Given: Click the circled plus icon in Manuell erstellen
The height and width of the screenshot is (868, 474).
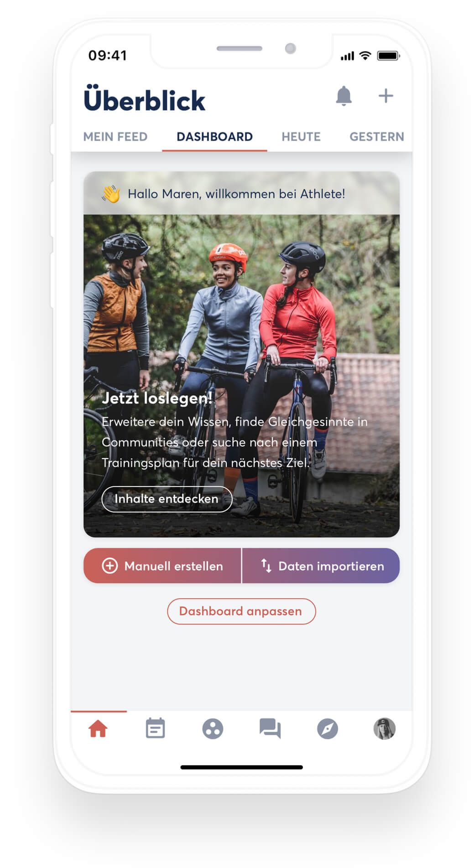Looking at the screenshot, I should point(109,566).
